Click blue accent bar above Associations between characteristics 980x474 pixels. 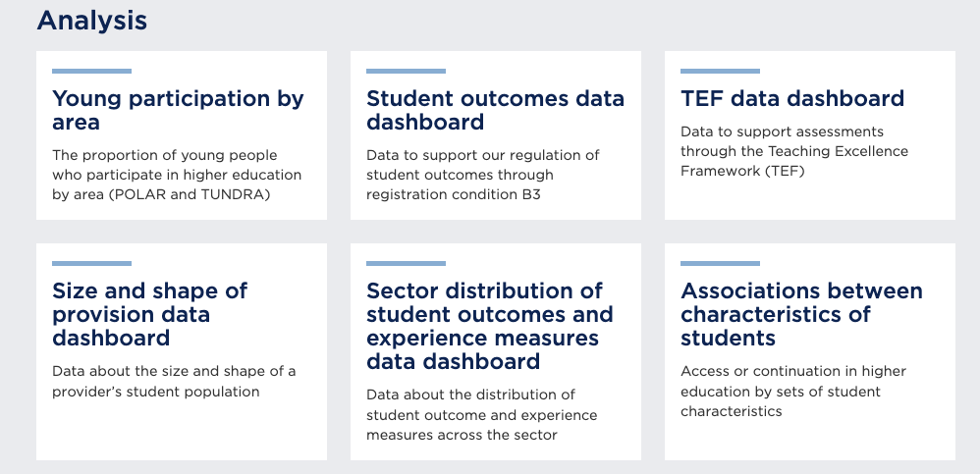[720, 264]
